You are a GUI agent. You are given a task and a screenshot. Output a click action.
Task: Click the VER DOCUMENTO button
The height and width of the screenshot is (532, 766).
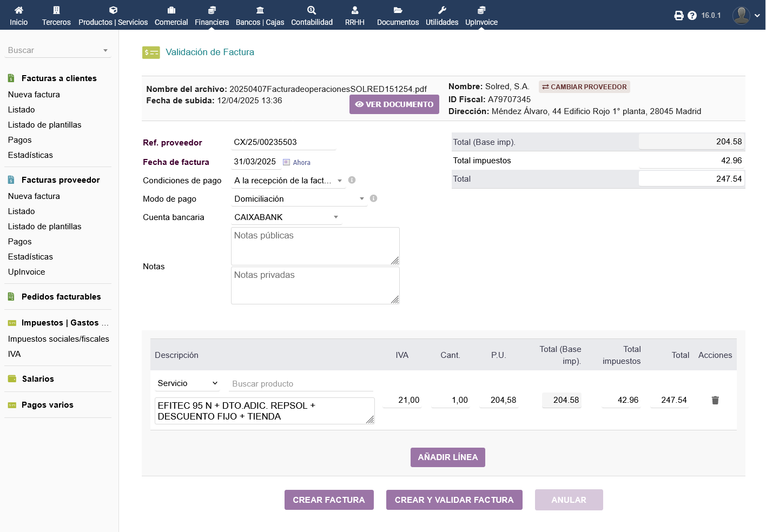click(394, 104)
